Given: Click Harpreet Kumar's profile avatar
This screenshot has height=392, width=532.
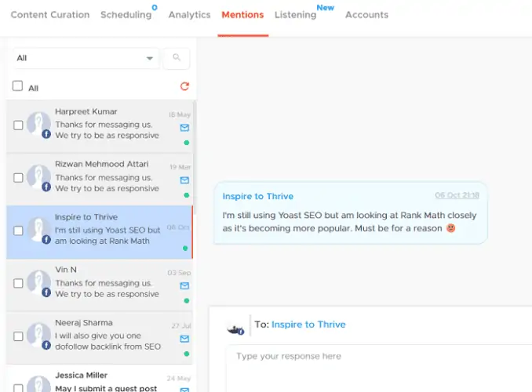Looking at the screenshot, I should pyautogui.click(x=38, y=125).
